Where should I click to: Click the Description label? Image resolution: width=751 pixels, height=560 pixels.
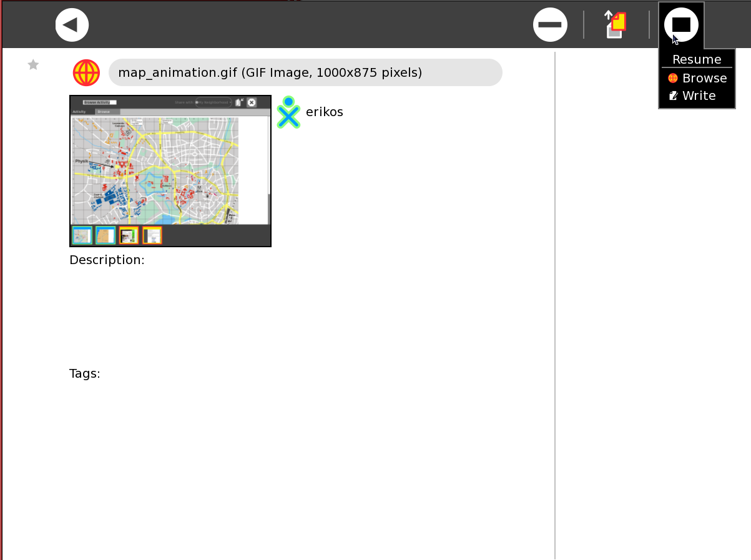[107, 260]
